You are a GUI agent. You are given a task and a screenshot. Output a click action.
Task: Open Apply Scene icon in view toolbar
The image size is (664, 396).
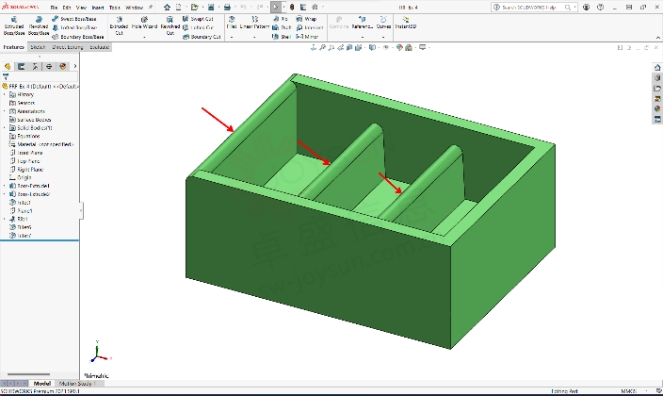pyautogui.click(x=409, y=47)
